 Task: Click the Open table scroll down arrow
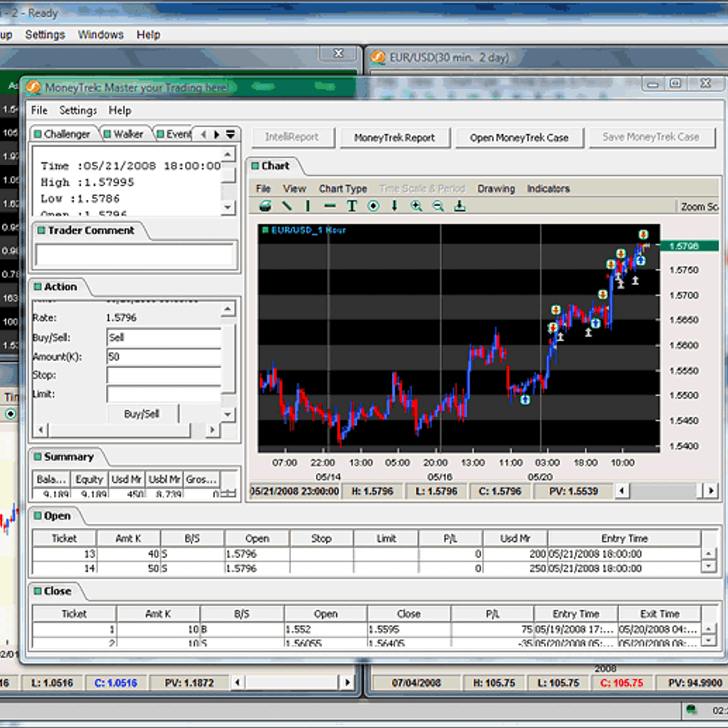708,566
